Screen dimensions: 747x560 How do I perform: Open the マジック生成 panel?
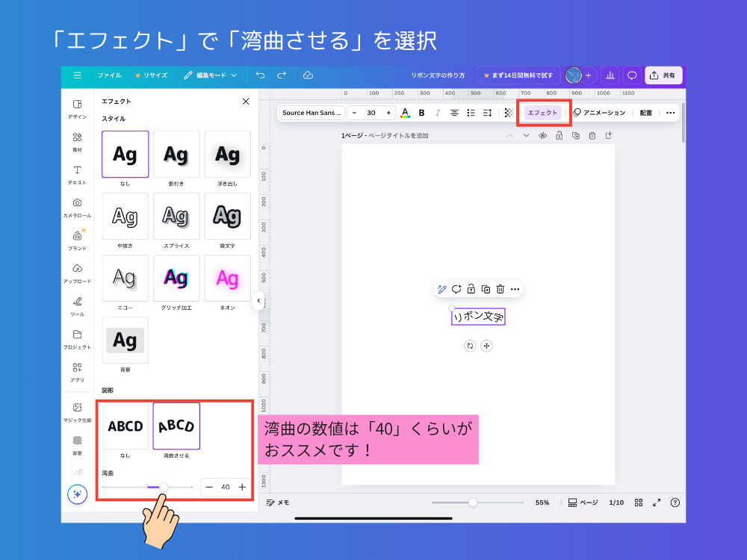(x=78, y=407)
